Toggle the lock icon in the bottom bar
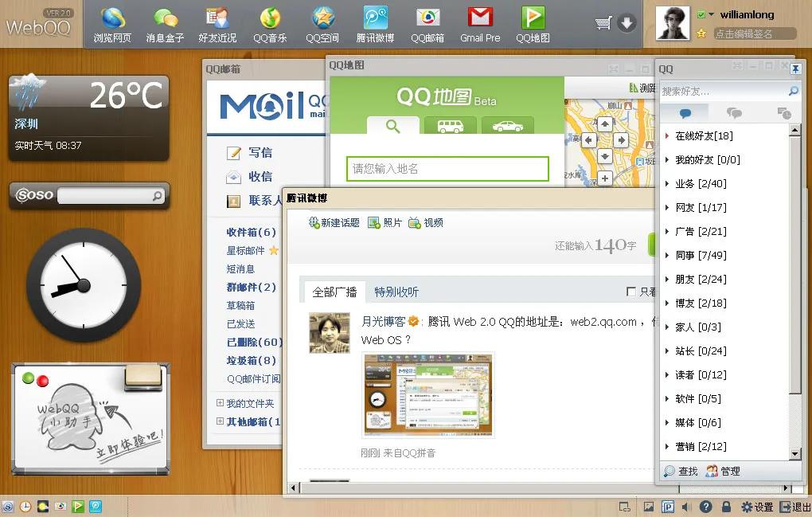Screen dimensions: 812x517 pos(725,506)
